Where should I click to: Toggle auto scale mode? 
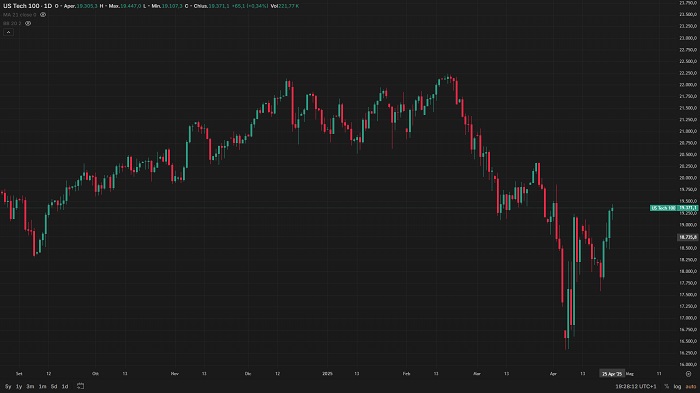(691, 386)
